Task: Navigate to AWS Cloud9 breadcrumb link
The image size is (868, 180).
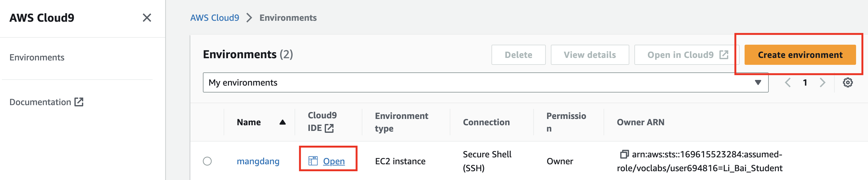Action: [214, 18]
